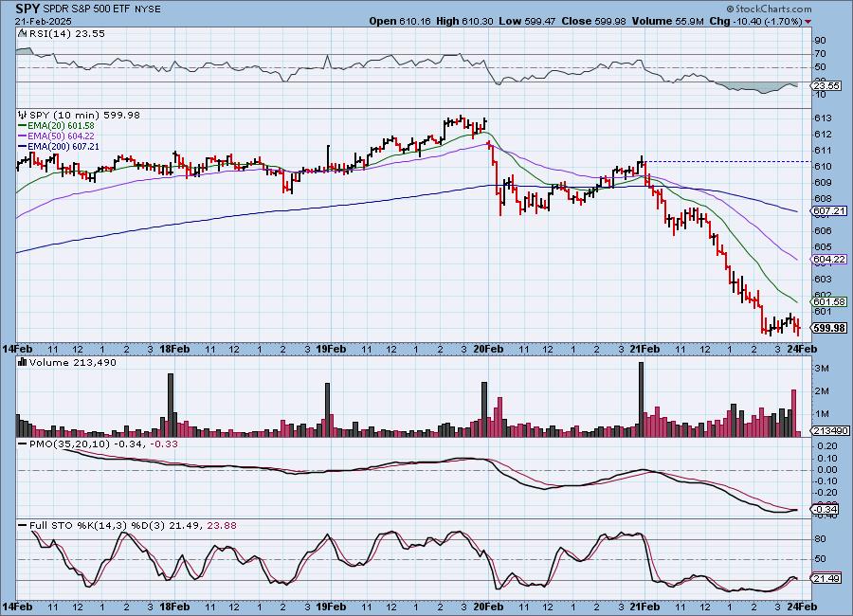853x616 pixels.
Task: Click the -0.34 PMO value tag
Action: coord(826,509)
